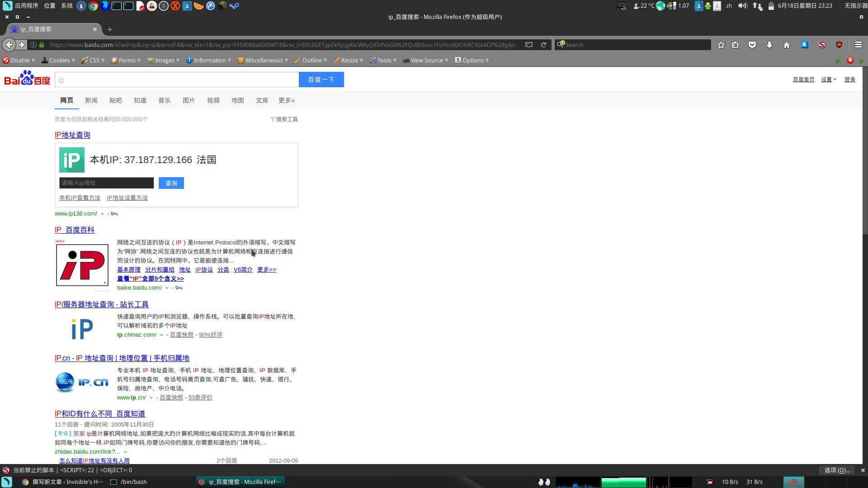Toggle the Miscellaneous toolbar option
Image resolution: width=868 pixels, height=488 pixels.
(x=262, y=60)
